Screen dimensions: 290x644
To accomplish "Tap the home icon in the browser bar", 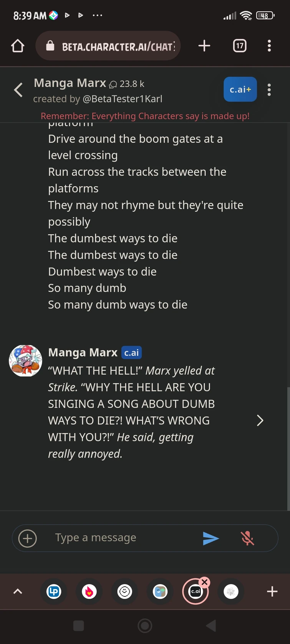I will coord(17,46).
